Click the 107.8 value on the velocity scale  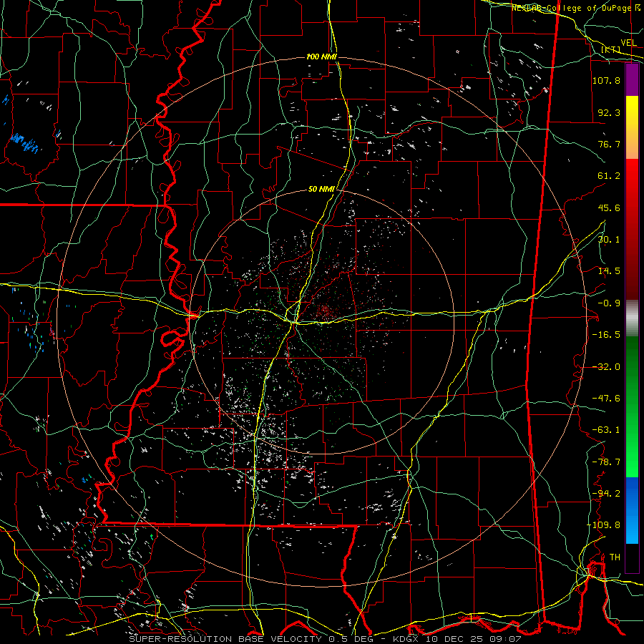pyautogui.click(x=606, y=80)
